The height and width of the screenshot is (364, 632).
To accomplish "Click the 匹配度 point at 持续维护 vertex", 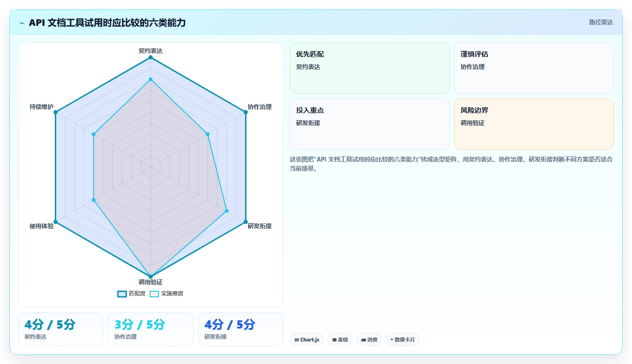I will [x=55, y=112].
